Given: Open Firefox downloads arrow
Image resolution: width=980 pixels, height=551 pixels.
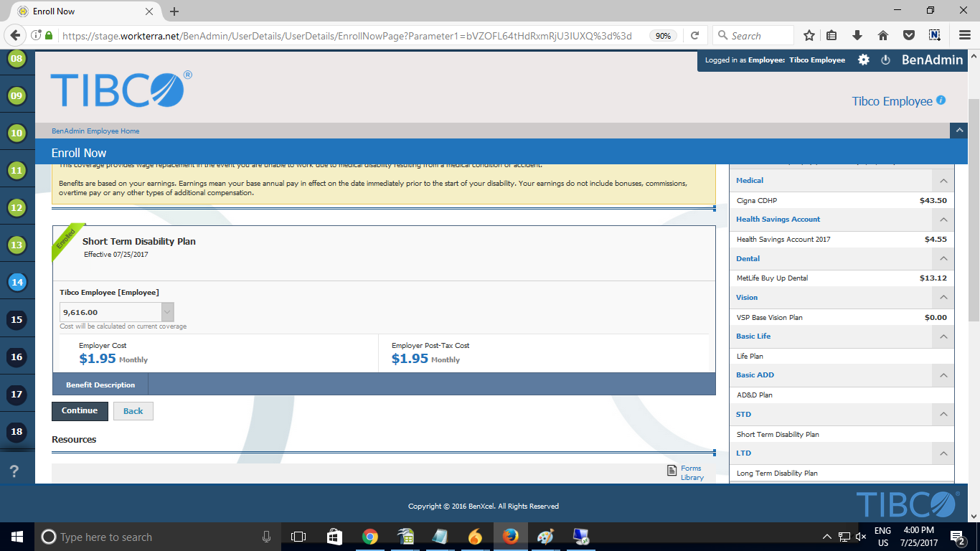Looking at the screenshot, I should click(857, 35).
